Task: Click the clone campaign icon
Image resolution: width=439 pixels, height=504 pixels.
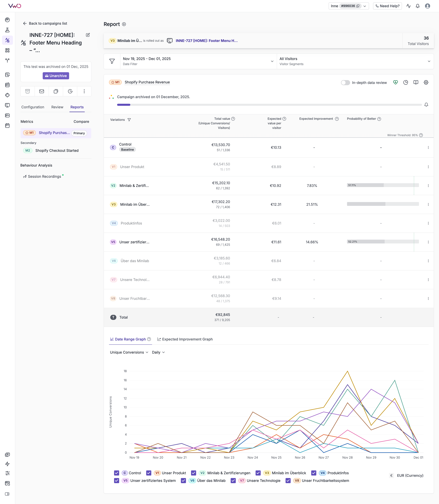Action: tap(56, 91)
